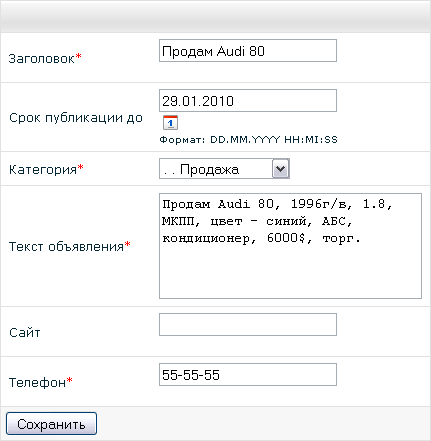Click the Формат DD.MM.YYYY hint text

point(248,139)
